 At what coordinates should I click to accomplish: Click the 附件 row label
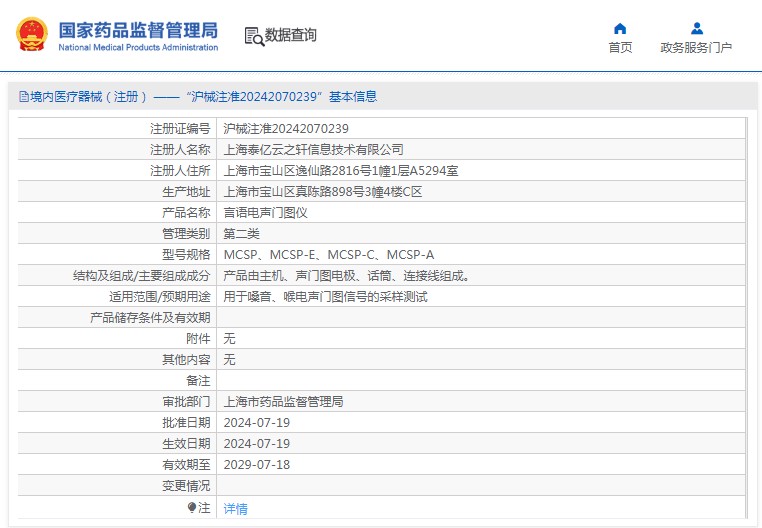[198, 338]
